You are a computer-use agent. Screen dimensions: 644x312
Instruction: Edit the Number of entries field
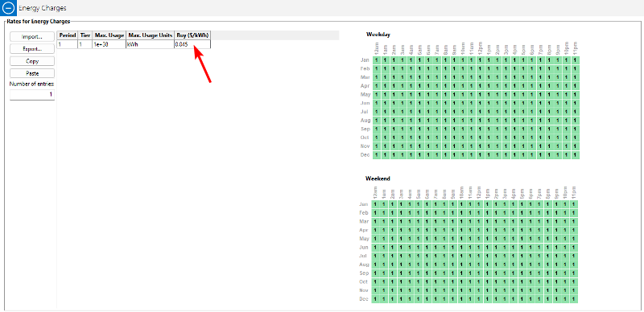pos(32,95)
